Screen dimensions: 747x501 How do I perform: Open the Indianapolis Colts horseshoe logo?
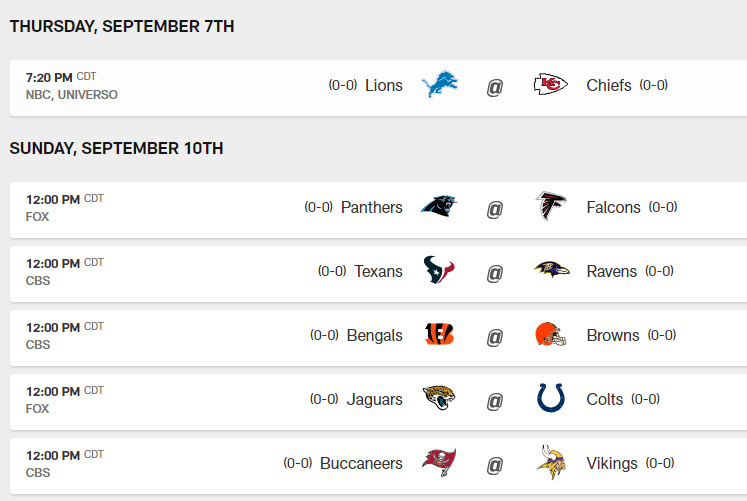coord(550,399)
